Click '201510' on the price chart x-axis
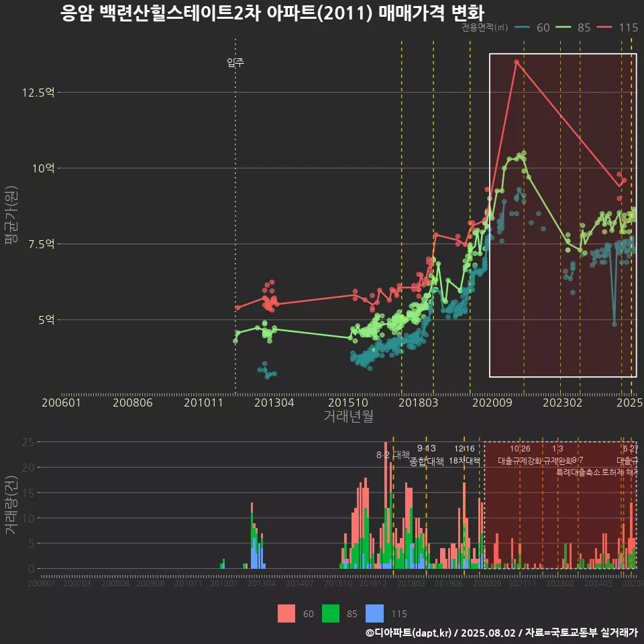644x644 pixels. pyautogui.click(x=348, y=402)
